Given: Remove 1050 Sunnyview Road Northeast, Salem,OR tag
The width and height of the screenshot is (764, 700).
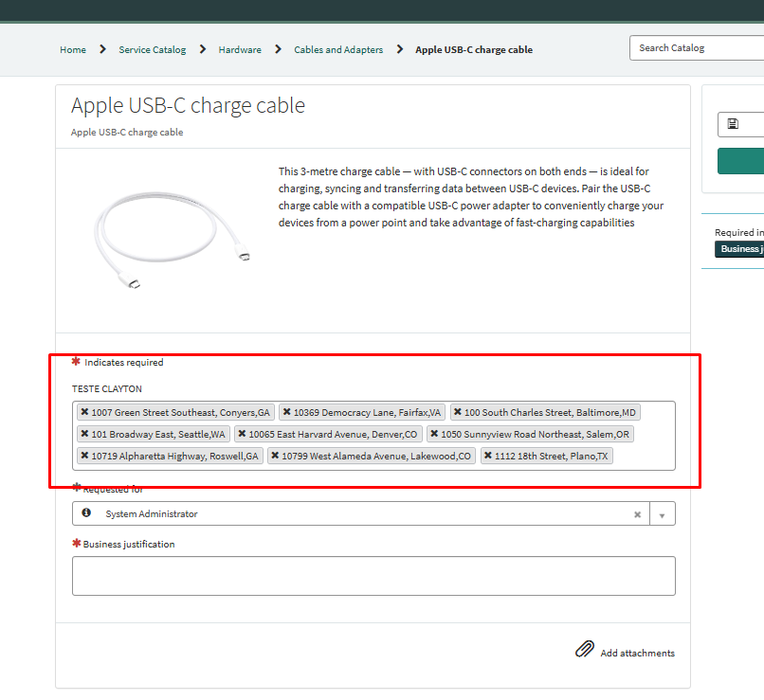Looking at the screenshot, I should pyautogui.click(x=434, y=434).
